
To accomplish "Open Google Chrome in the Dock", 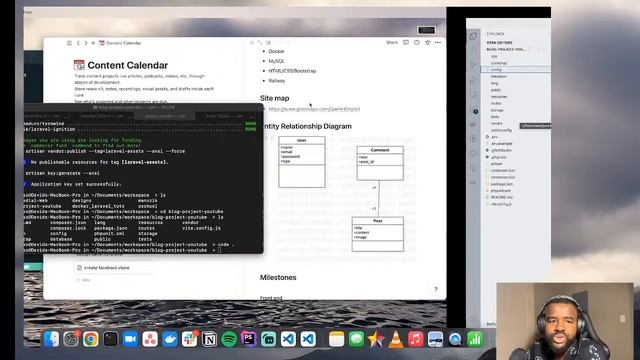I will (91, 339).
